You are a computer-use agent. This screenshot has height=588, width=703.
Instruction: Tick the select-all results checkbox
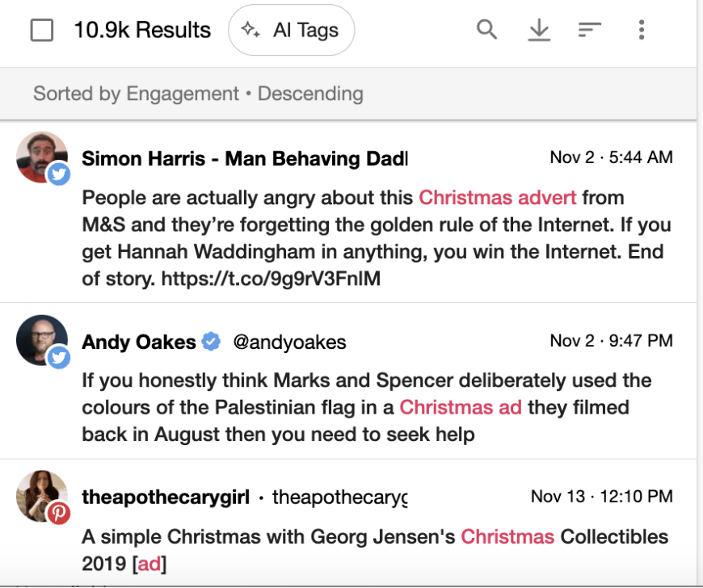click(x=42, y=30)
